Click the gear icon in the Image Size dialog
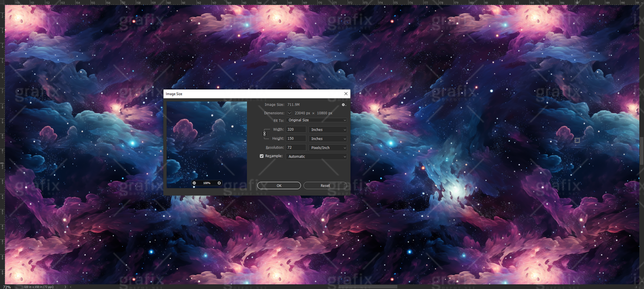This screenshot has height=289, width=644. click(343, 104)
